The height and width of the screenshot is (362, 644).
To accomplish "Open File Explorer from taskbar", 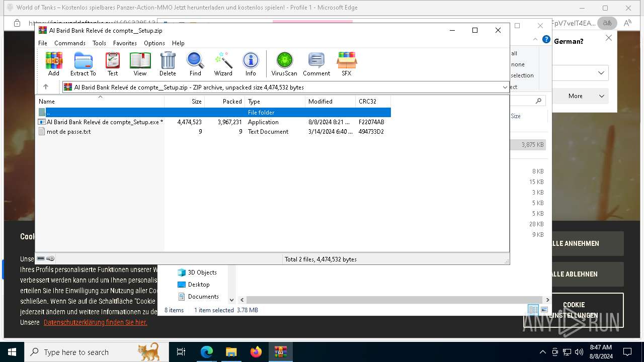I will click(x=231, y=352).
